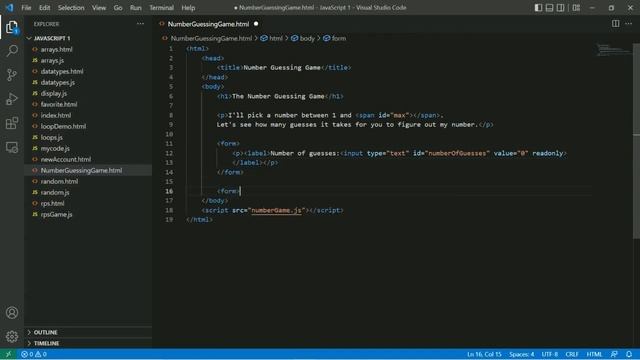Open the File menu

click(x=26, y=8)
